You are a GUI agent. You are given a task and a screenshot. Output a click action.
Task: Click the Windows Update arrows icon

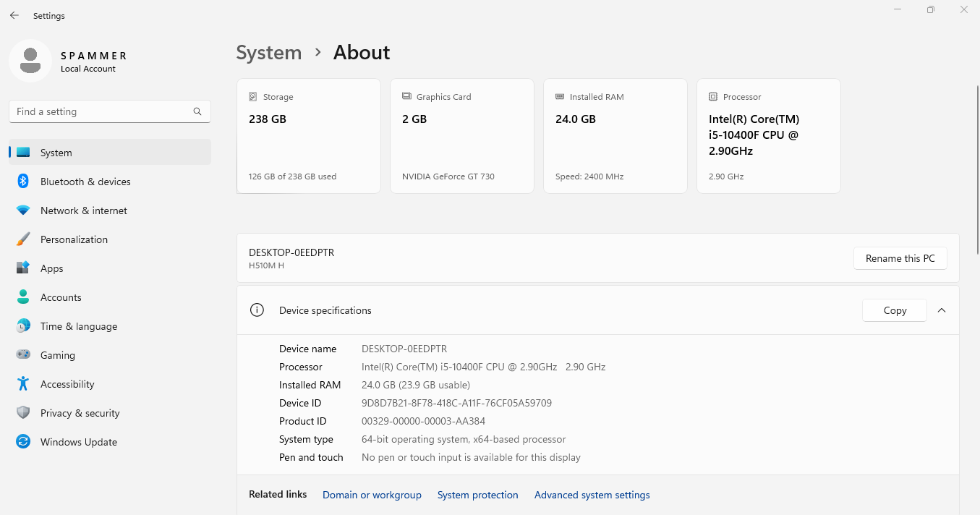click(23, 442)
